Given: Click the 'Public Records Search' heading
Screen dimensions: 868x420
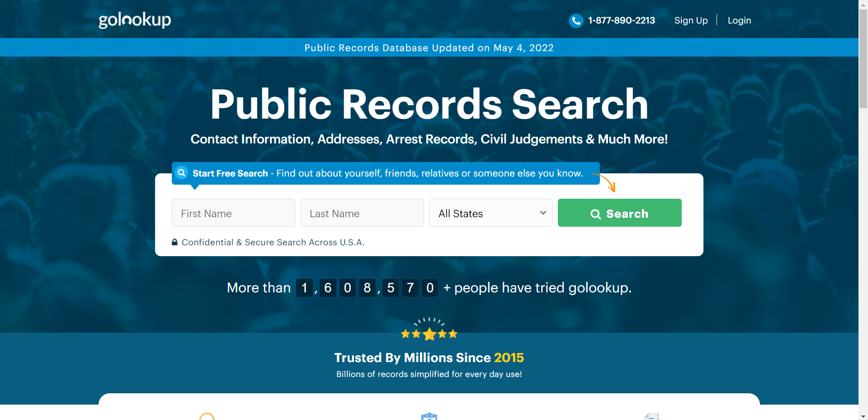Looking at the screenshot, I should [x=429, y=105].
